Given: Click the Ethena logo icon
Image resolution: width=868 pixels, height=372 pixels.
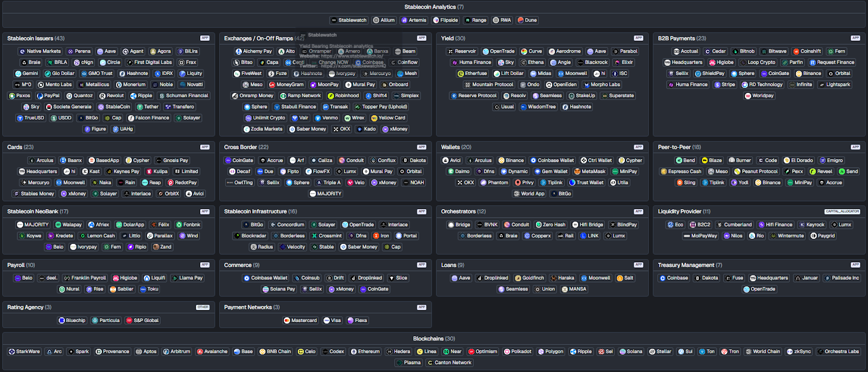Looking at the screenshot, I should 524,62.
